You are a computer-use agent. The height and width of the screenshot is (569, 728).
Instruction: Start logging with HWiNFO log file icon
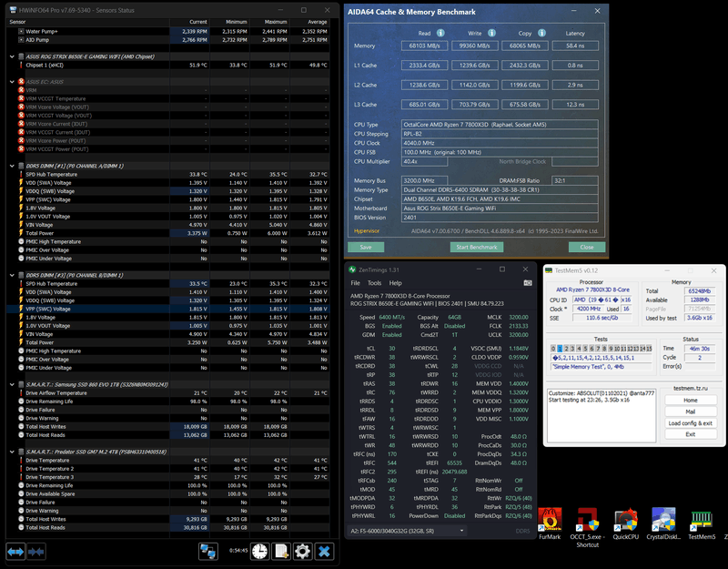point(281,552)
